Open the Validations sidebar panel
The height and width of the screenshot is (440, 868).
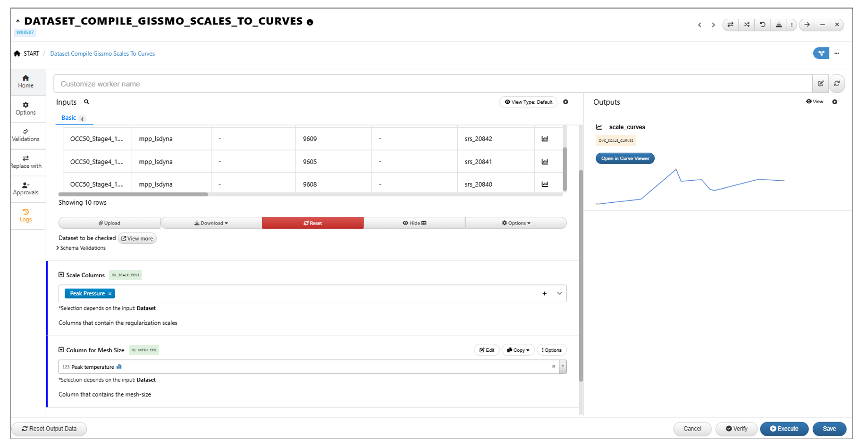click(25, 135)
